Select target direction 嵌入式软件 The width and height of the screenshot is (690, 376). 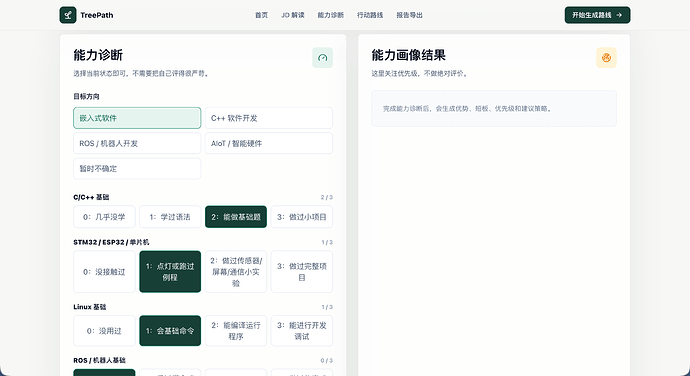(x=137, y=118)
